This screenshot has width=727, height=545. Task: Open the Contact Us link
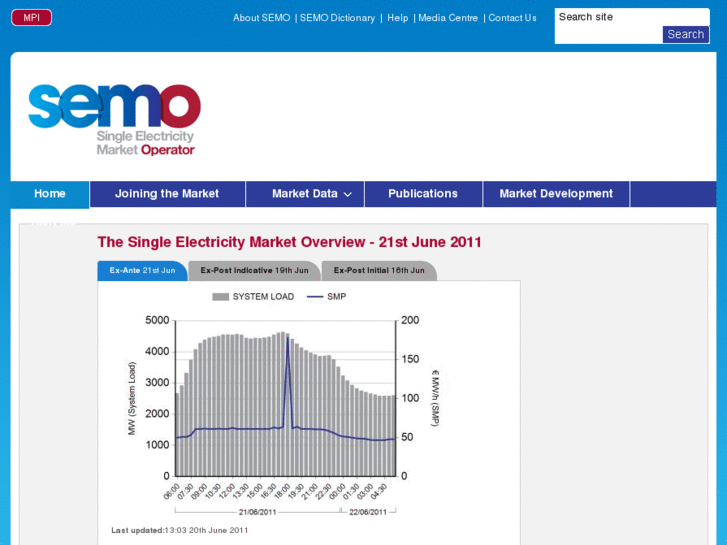point(512,18)
